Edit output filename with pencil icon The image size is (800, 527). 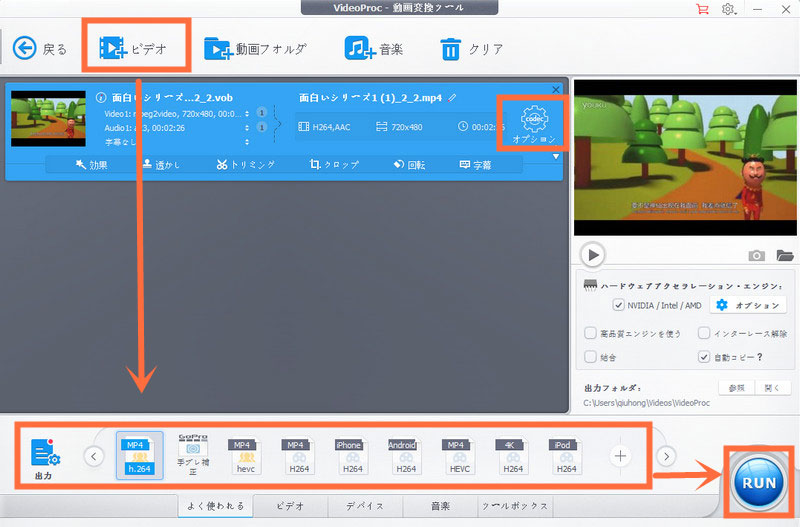(x=452, y=97)
